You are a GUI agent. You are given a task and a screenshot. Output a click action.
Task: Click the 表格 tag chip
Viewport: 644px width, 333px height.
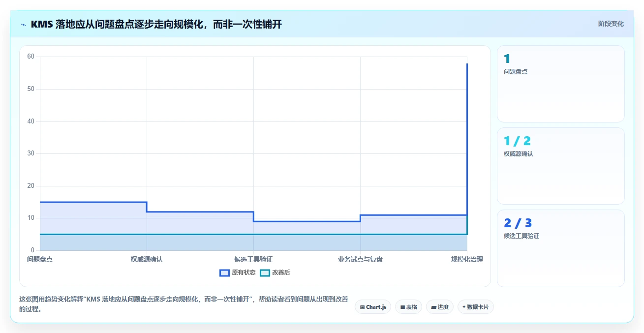(x=408, y=307)
